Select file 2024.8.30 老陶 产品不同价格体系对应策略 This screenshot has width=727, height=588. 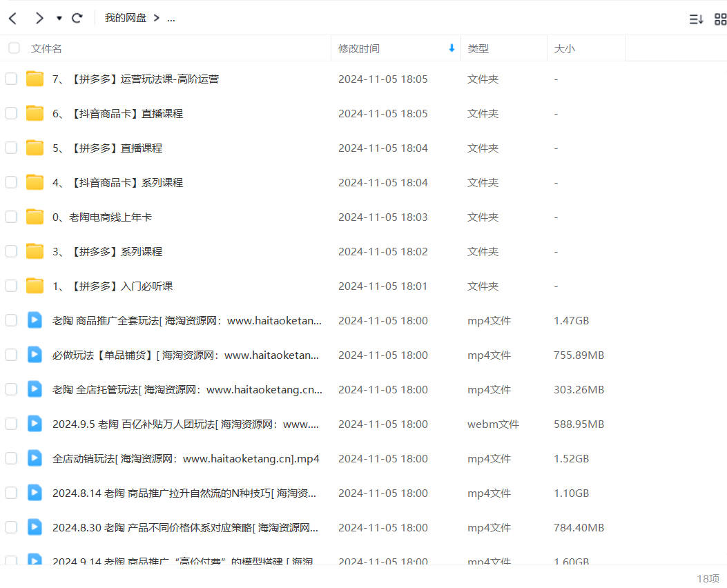click(x=185, y=528)
